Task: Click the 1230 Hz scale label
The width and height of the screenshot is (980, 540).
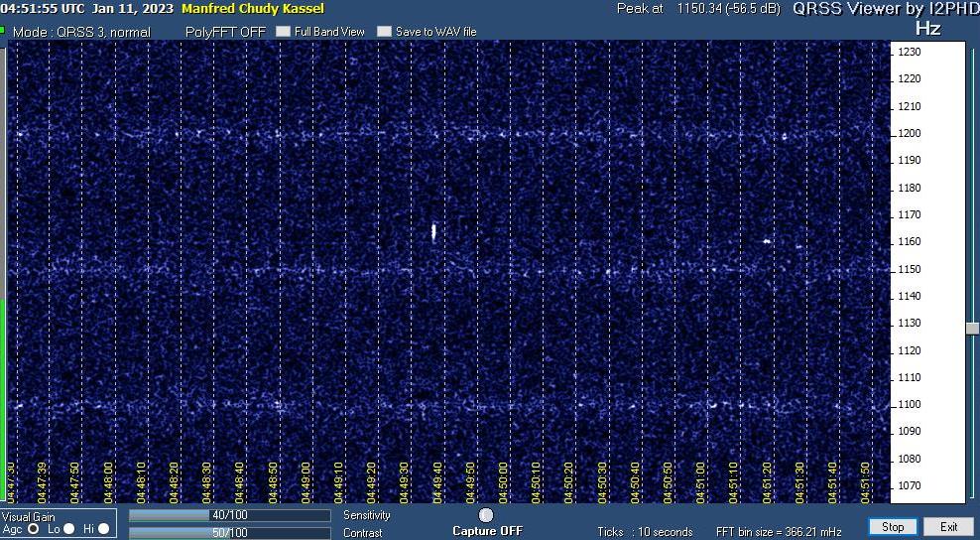Action: pyautogui.click(x=910, y=52)
